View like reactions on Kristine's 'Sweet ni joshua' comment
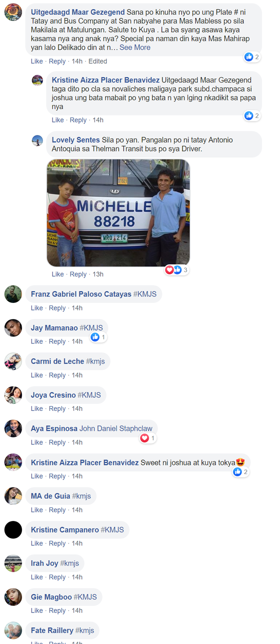The height and width of the screenshot is (644, 280). point(241,472)
